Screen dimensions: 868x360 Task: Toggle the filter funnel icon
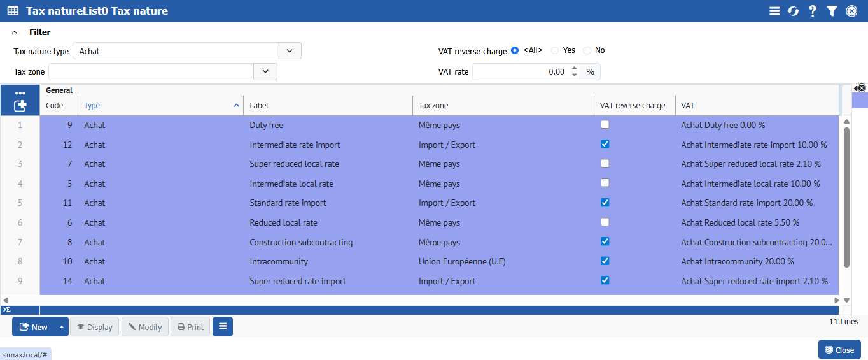(x=832, y=11)
